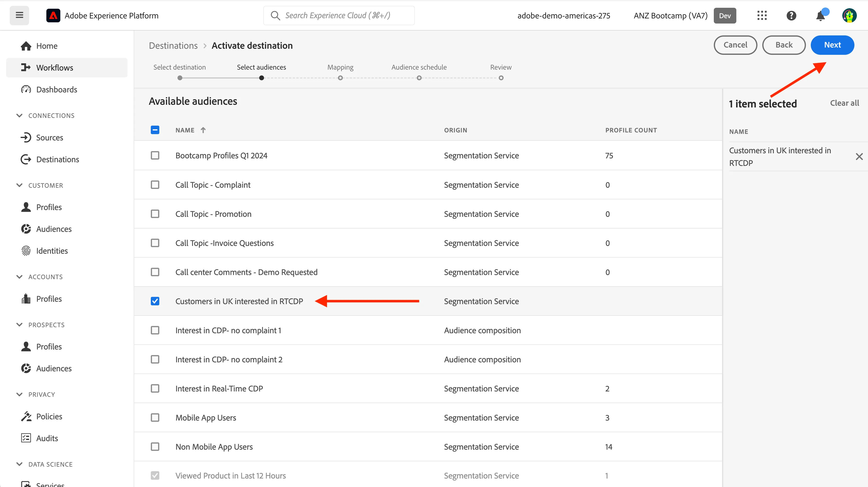The height and width of the screenshot is (487, 868).
Task: Check Non Mobile App Users audience
Action: pyautogui.click(x=155, y=446)
